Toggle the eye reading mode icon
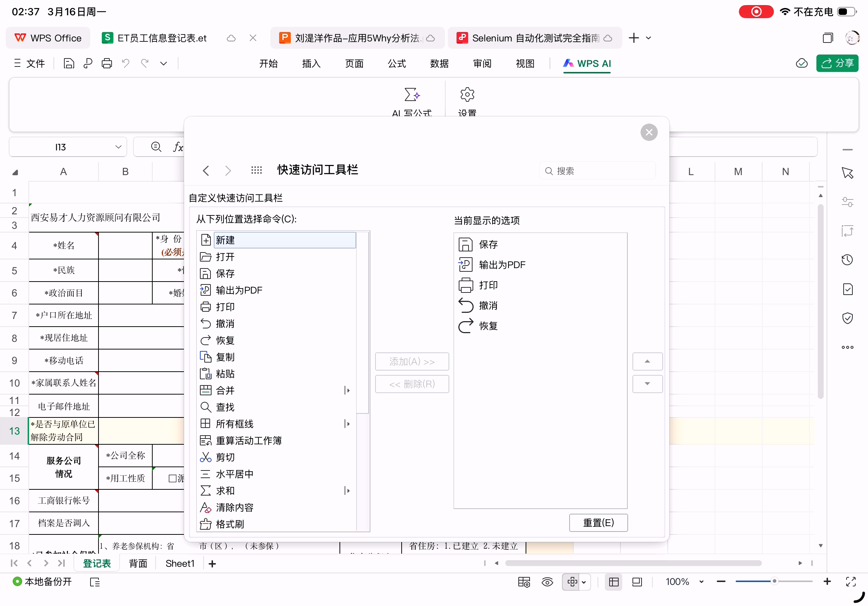This screenshot has height=606, width=868. (547, 582)
